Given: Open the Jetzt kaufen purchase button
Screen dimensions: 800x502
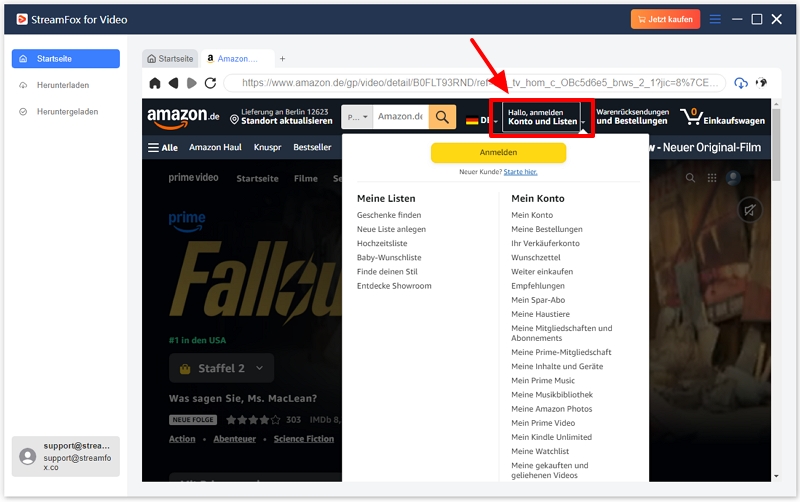Looking at the screenshot, I should [x=665, y=19].
